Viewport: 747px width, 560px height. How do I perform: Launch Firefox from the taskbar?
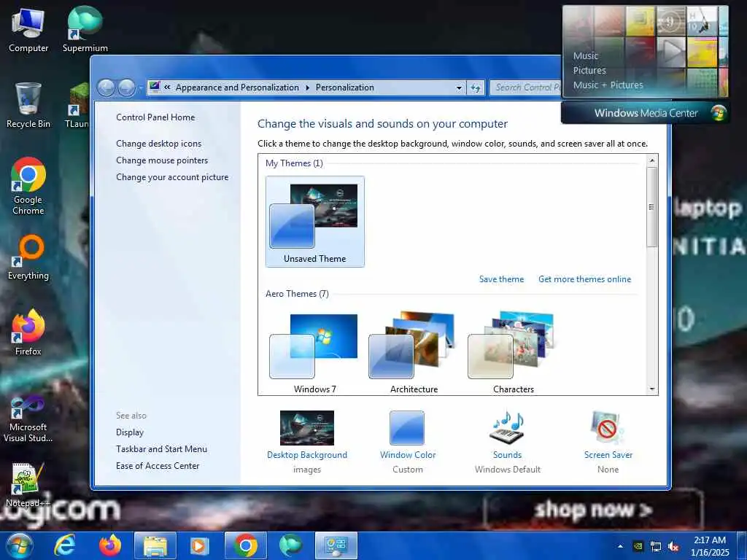click(x=110, y=545)
